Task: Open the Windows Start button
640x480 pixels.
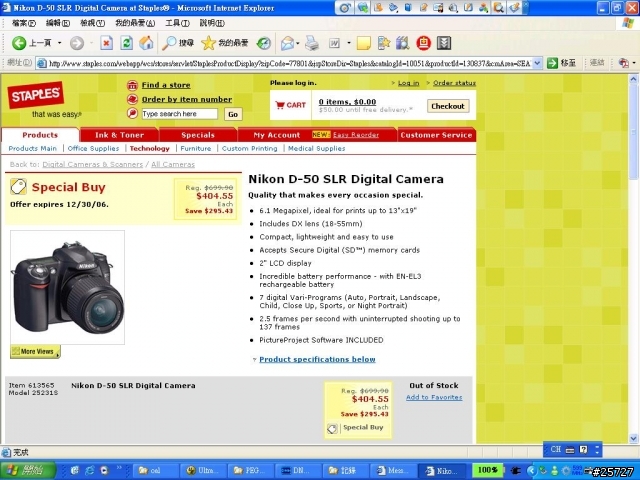Action: pyautogui.click(x=28, y=470)
